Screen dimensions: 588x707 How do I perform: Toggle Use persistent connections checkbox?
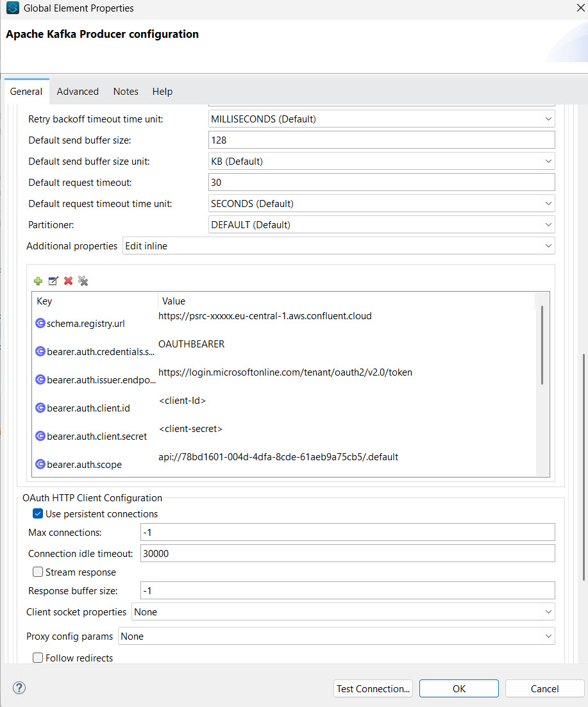tap(38, 513)
